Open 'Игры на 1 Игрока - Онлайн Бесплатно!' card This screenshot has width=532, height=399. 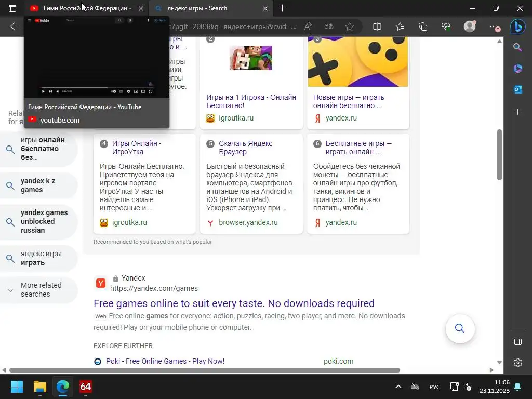(x=251, y=101)
